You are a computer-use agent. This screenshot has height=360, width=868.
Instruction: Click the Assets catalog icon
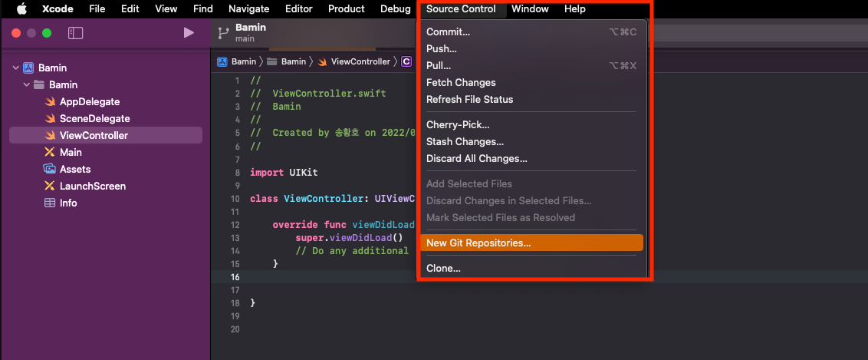point(50,169)
